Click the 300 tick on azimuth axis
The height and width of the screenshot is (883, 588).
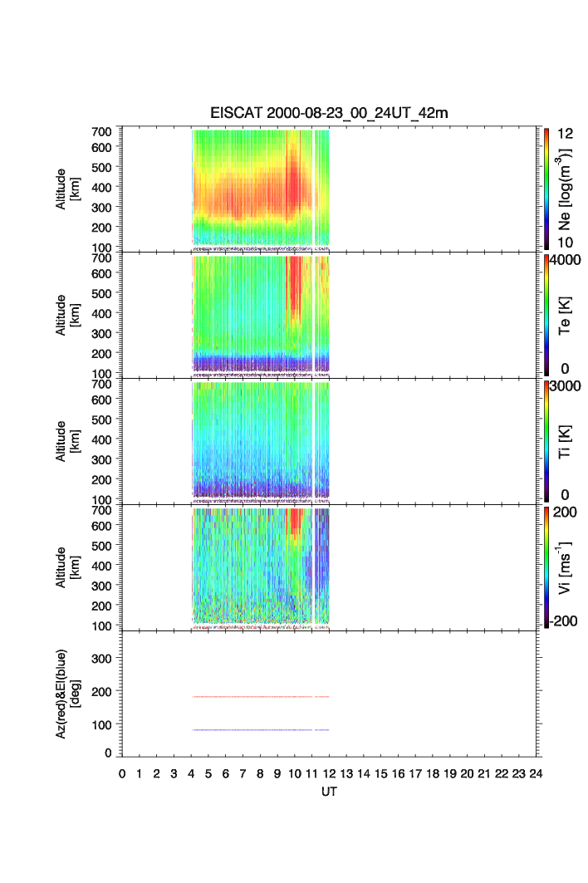coord(105,659)
